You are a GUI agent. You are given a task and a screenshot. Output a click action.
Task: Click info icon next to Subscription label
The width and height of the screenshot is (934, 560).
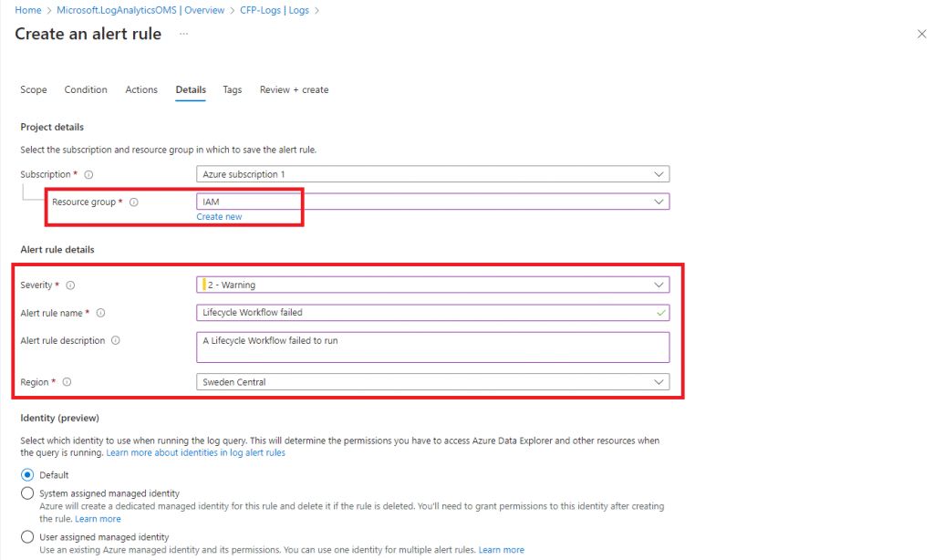click(88, 174)
